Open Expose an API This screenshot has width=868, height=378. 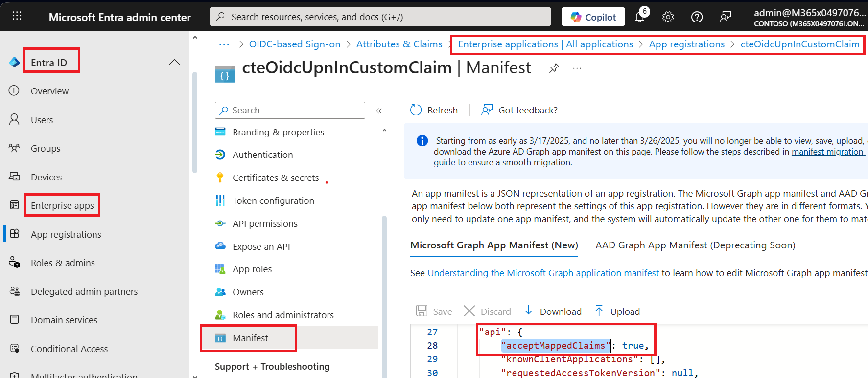click(x=261, y=246)
